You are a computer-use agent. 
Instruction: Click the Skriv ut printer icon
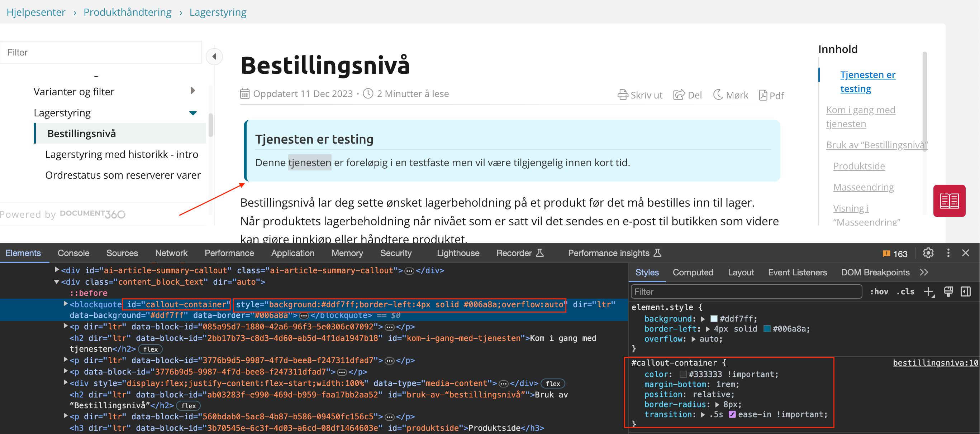pos(622,95)
